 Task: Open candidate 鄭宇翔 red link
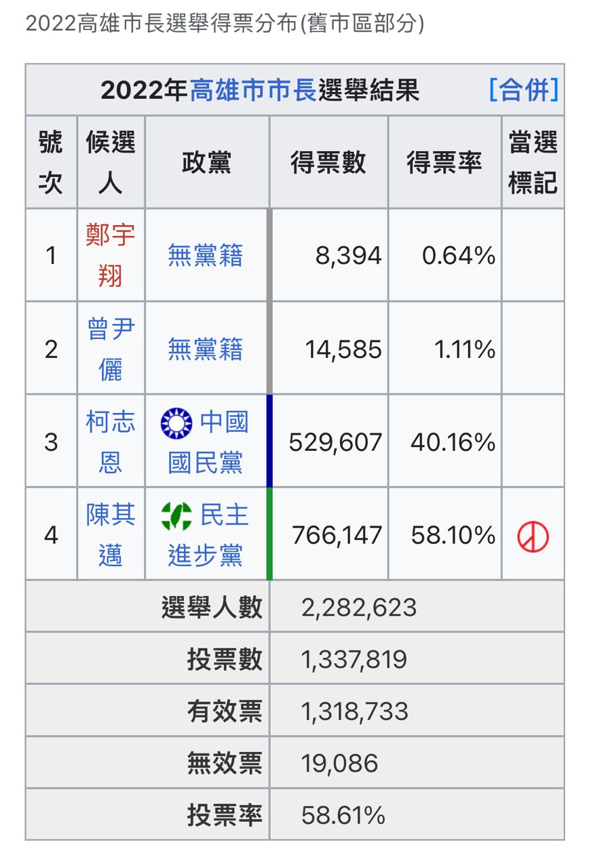click(111, 255)
